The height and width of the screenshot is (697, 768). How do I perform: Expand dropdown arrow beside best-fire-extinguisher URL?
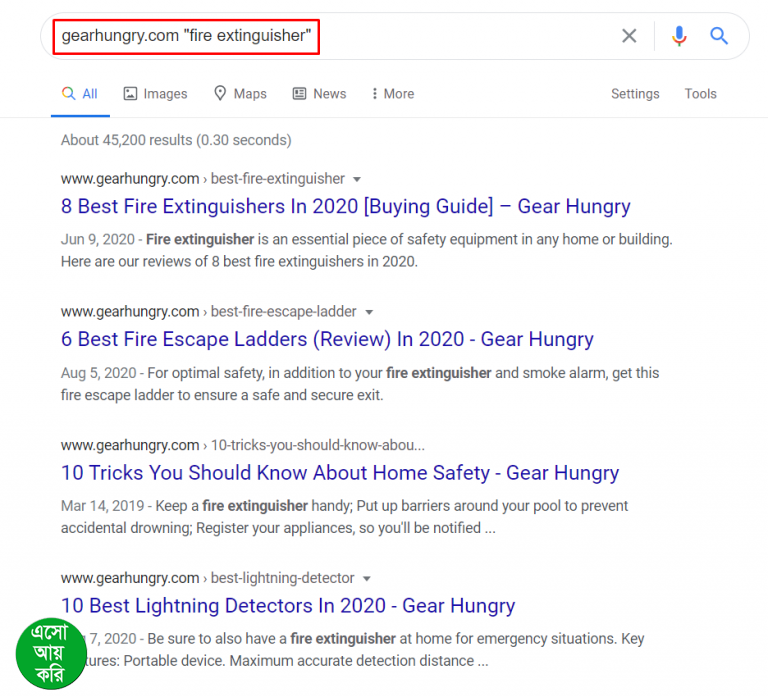356,179
